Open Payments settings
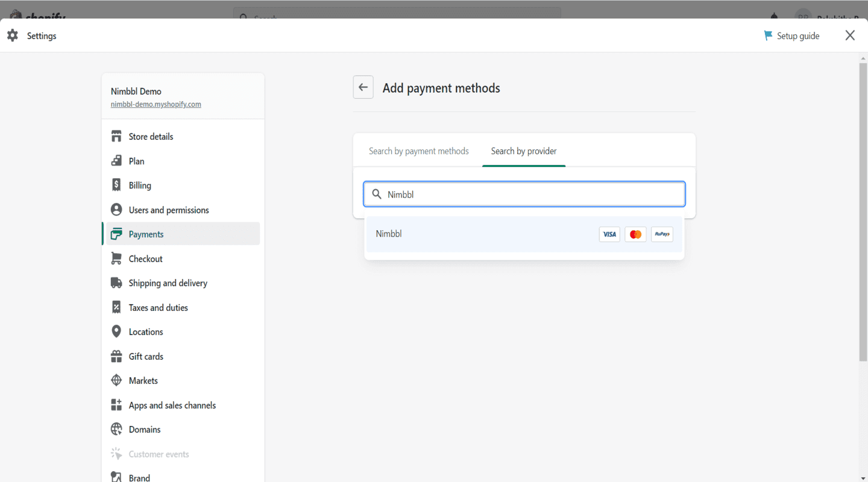This screenshot has width=868, height=482. tap(181, 234)
